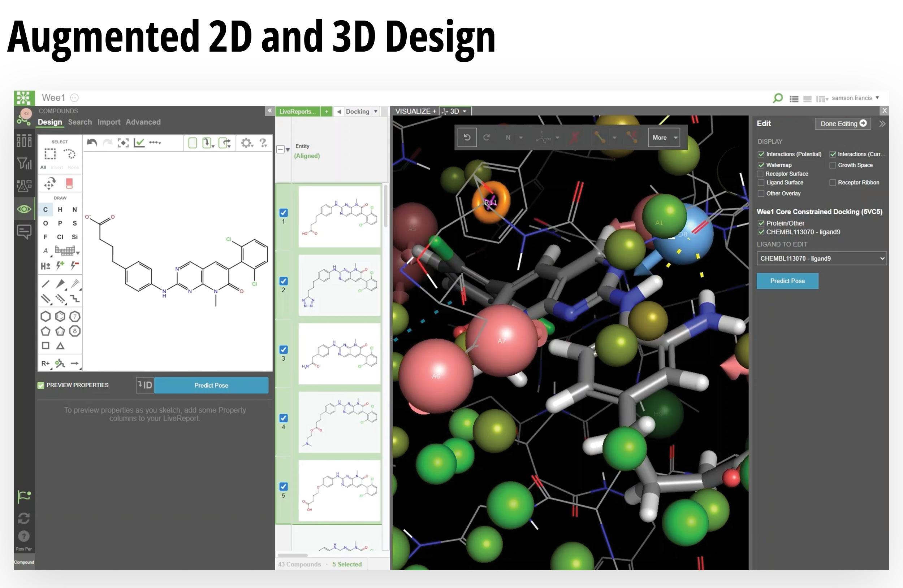Uncheck the Protein/Other checkbox
Screen dimensions: 903x588
coord(761,223)
